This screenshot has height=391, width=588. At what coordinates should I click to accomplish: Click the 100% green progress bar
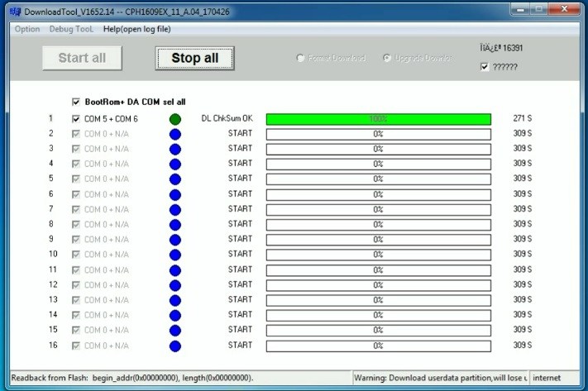(x=378, y=119)
